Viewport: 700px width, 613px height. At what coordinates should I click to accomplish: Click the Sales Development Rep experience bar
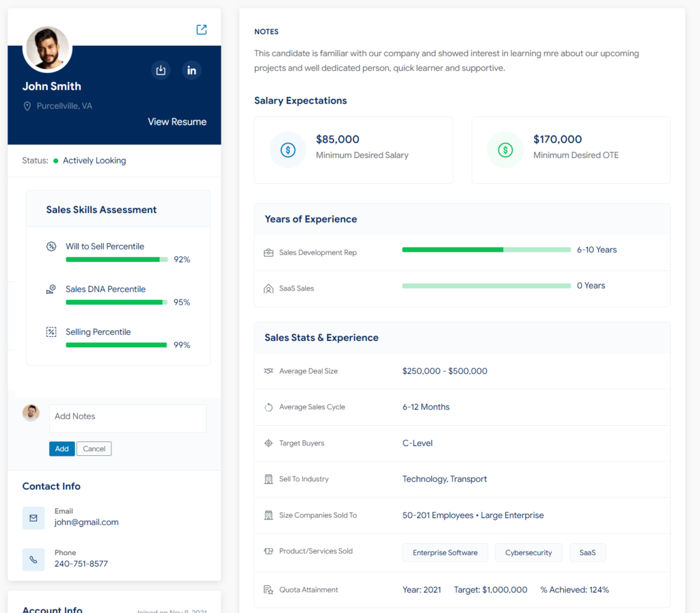point(486,250)
